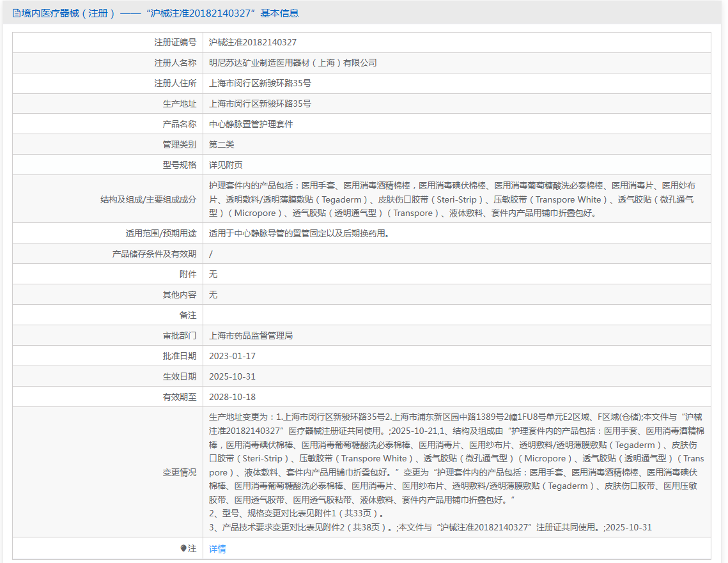Click the 结构及组成/主要组成成分 label
The image size is (728, 563).
pyautogui.click(x=148, y=199)
